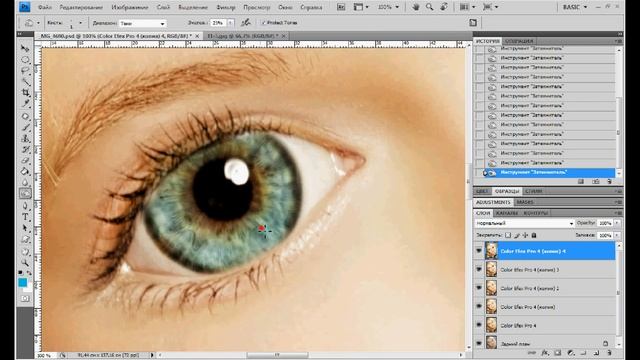Open the brush preset picker arrow
Image resolution: width=640 pixels, height=360 pixels.
click(x=80, y=23)
